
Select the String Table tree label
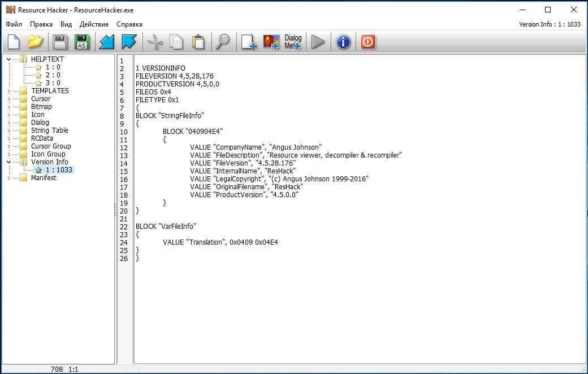point(50,131)
